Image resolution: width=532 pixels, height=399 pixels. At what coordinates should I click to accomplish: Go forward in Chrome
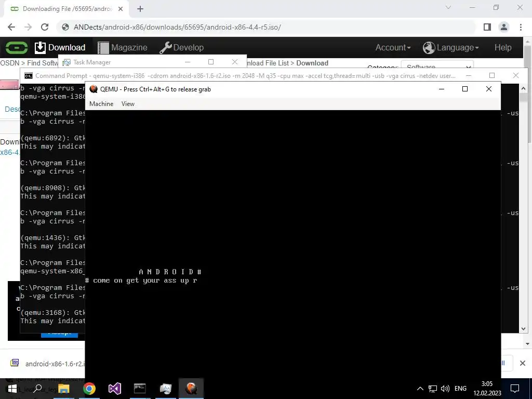point(28,27)
